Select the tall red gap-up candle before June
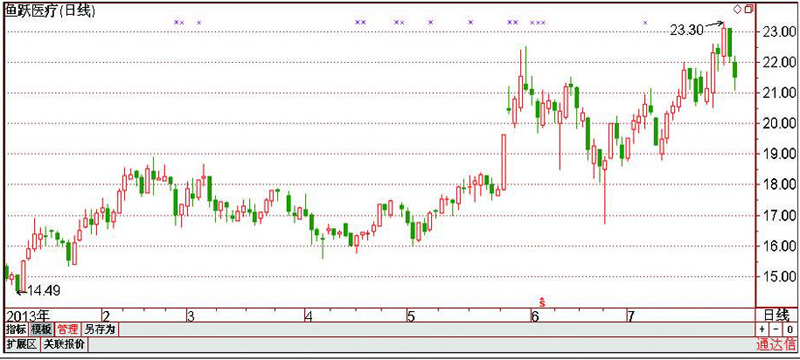This screenshot has width=800, height=360. click(504, 162)
